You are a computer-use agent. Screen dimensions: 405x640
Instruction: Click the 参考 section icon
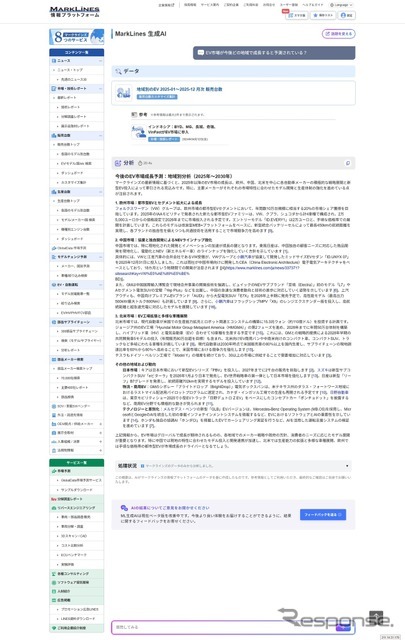(x=134, y=115)
